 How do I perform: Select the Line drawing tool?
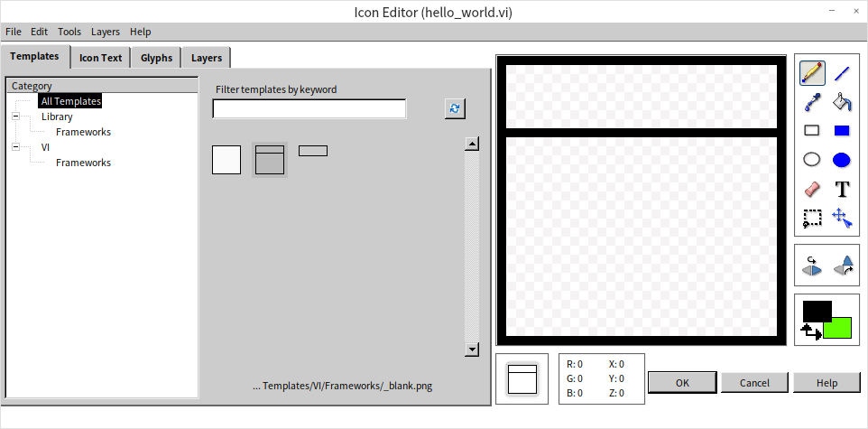tap(842, 73)
